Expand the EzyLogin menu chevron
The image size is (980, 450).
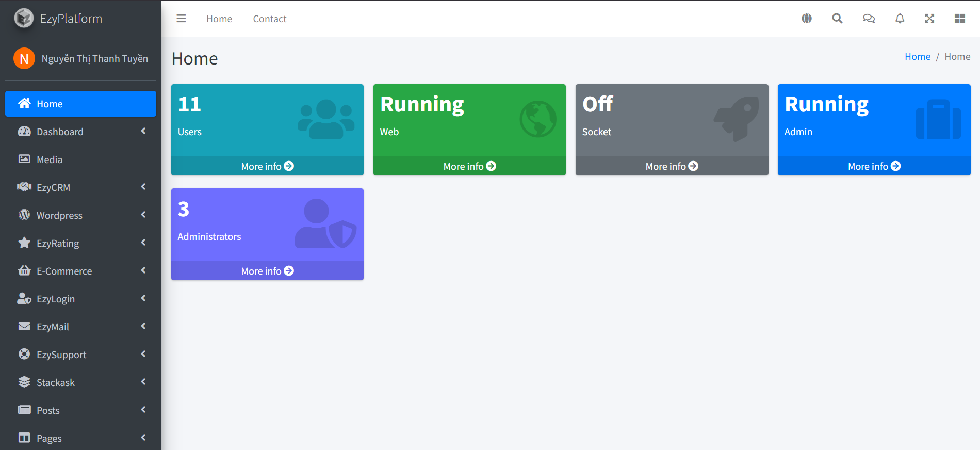coord(143,298)
